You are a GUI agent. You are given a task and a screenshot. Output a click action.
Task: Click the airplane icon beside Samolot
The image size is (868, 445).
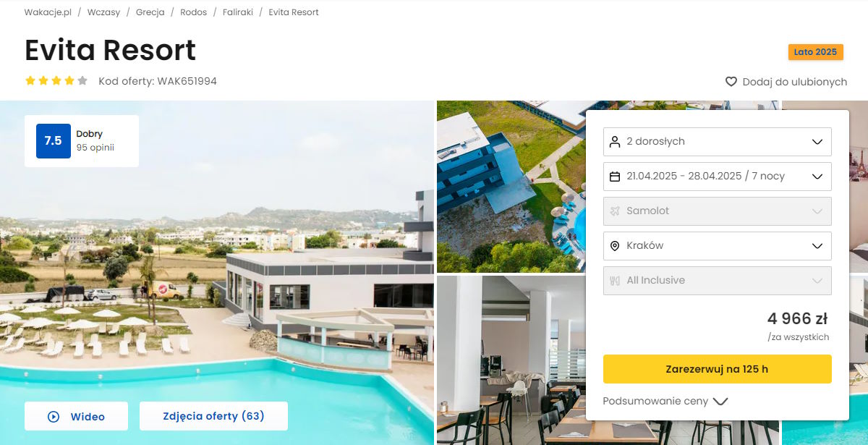(x=615, y=211)
